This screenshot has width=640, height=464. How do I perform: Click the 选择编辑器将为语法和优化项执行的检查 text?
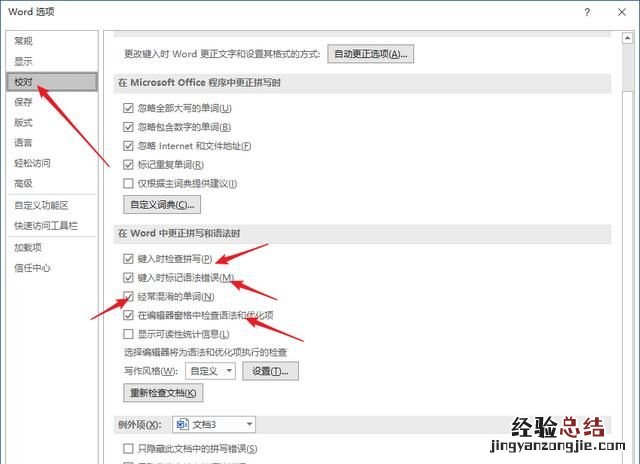pyautogui.click(x=206, y=352)
